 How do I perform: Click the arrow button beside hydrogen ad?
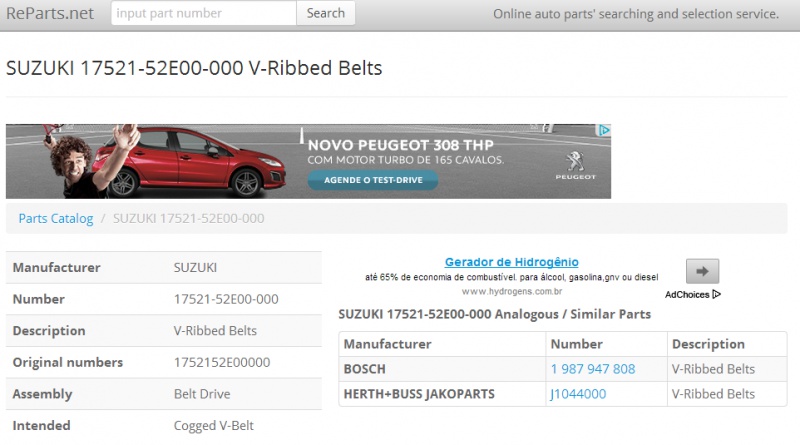pos(702,271)
